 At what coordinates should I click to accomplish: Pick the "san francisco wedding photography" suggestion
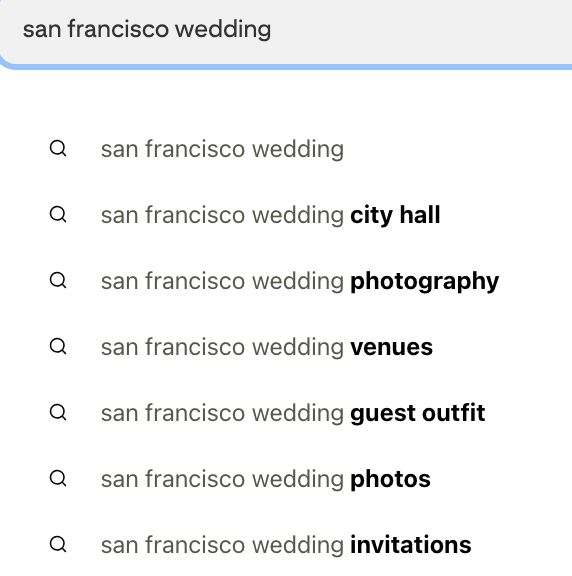point(286,281)
